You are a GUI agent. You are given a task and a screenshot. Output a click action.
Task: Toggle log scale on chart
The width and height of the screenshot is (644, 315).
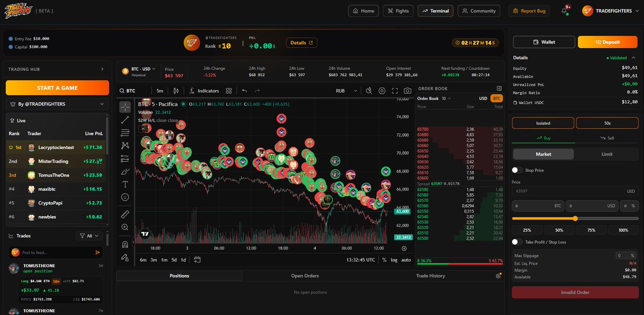pyautogui.click(x=394, y=260)
